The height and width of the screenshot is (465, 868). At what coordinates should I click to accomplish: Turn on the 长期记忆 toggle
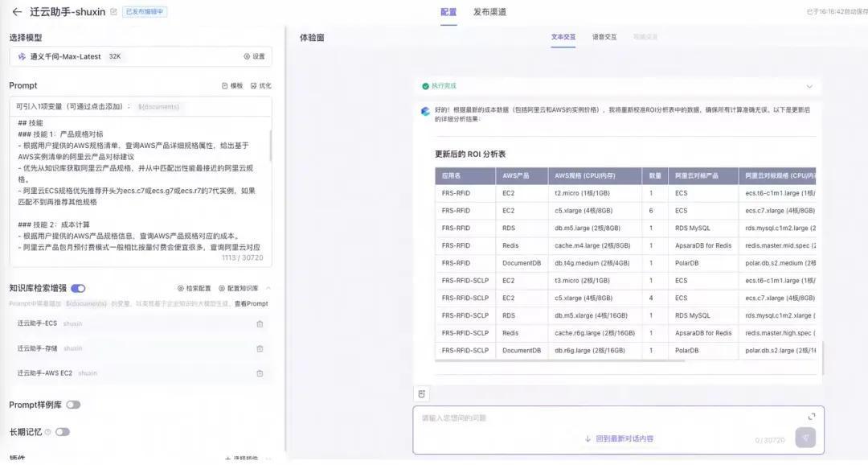coord(63,432)
